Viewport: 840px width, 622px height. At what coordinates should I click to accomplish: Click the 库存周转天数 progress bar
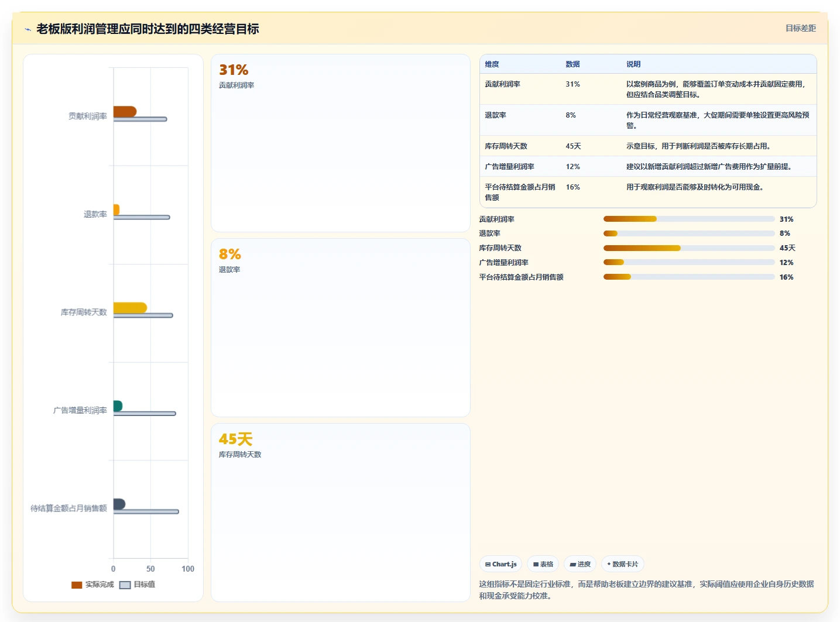pos(689,248)
